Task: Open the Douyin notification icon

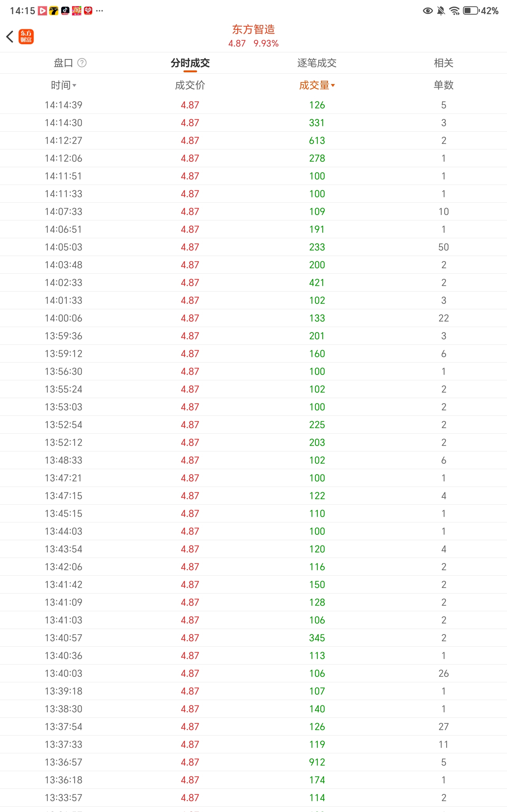Action: click(65, 11)
